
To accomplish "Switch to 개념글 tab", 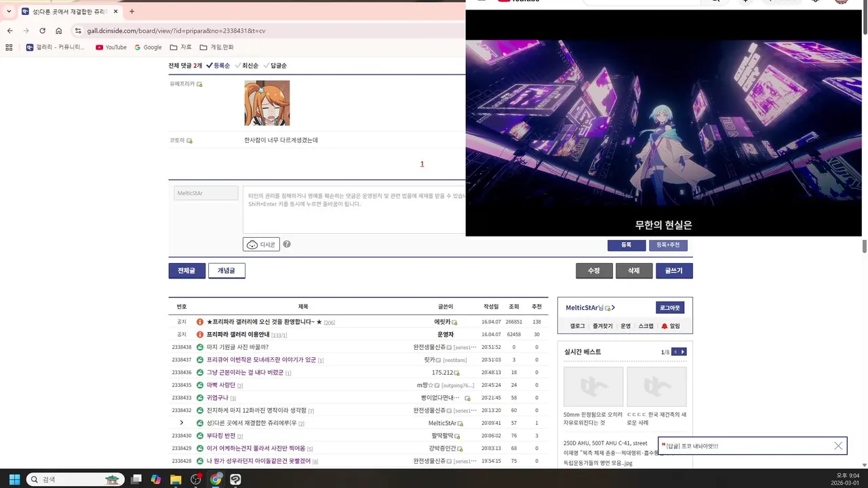I will coord(226,270).
